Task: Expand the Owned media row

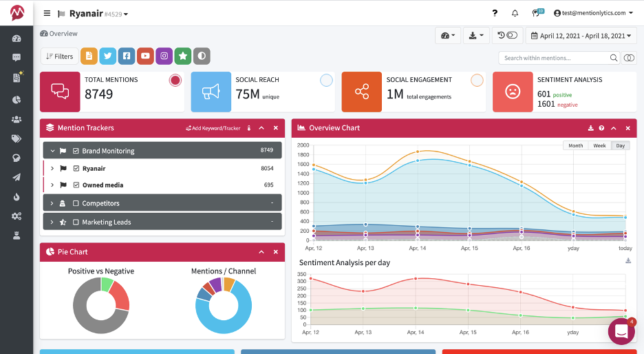Action: pyautogui.click(x=52, y=185)
